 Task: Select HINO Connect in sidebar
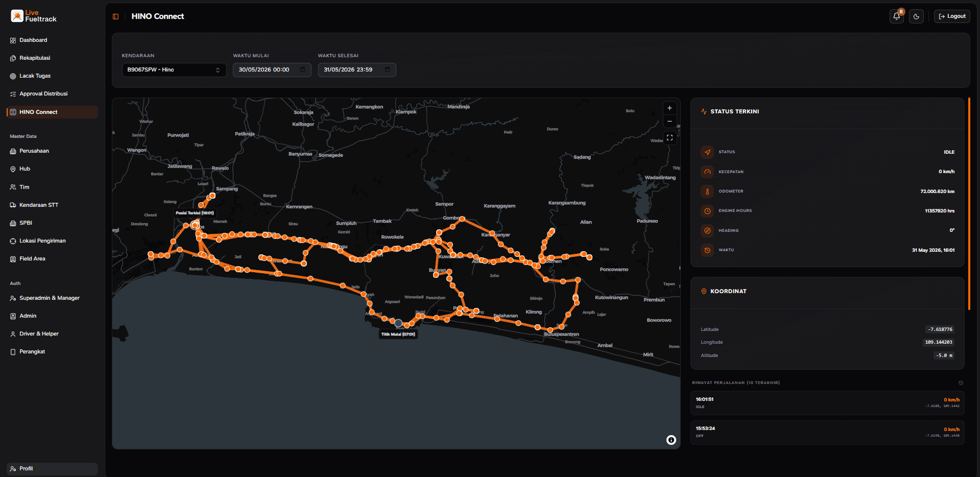pyautogui.click(x=52, y=112)
